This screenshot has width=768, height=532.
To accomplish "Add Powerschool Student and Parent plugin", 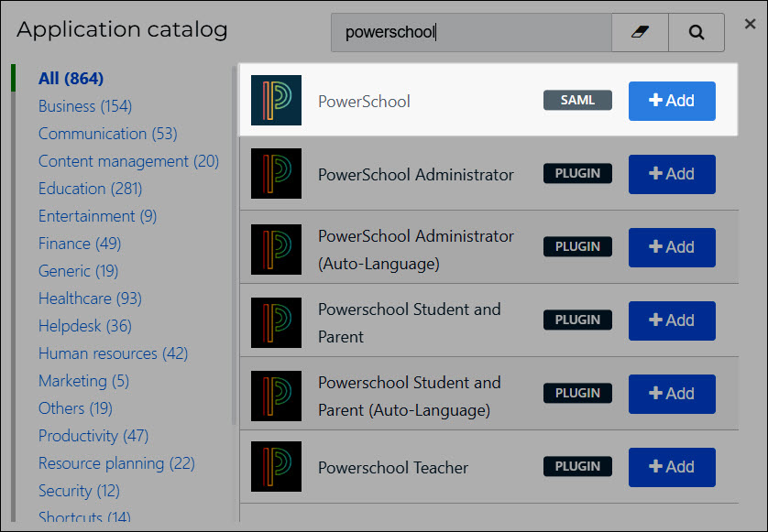I will click(x=672, y=320).
